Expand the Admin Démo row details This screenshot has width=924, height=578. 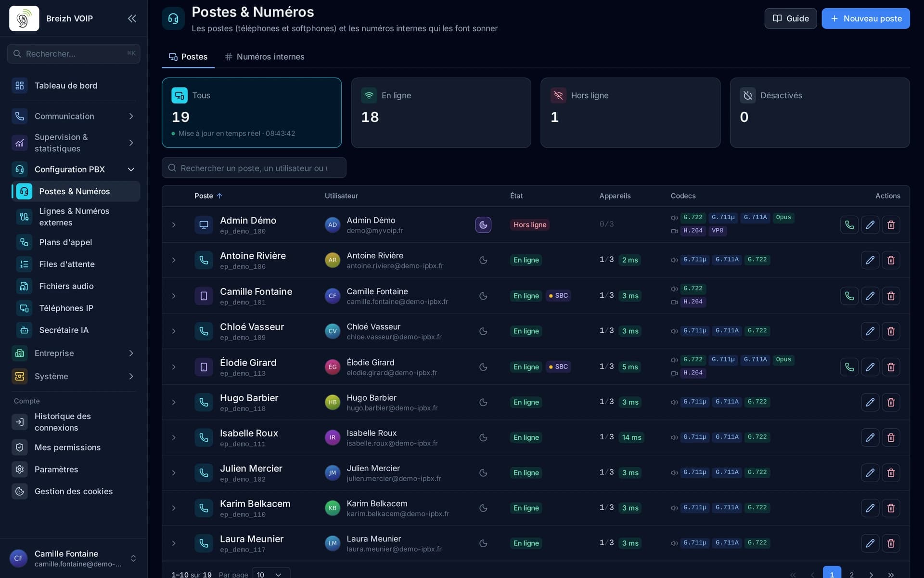tap(174, 224)
